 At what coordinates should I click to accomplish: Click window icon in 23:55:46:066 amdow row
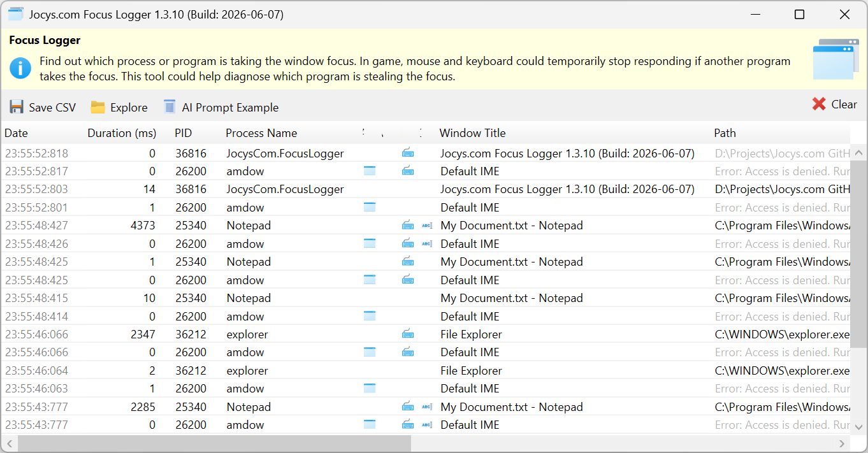click(x=370, y=352)
